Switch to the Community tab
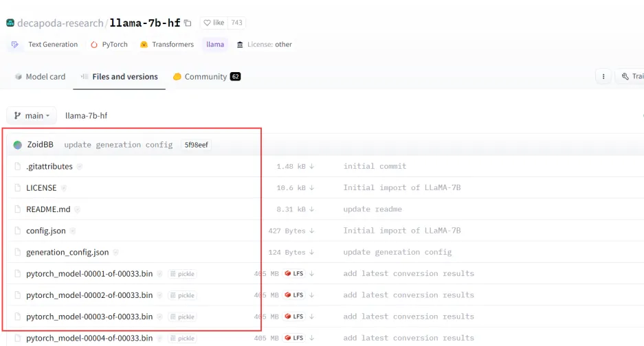644x346 pixels. pos(207,77)
